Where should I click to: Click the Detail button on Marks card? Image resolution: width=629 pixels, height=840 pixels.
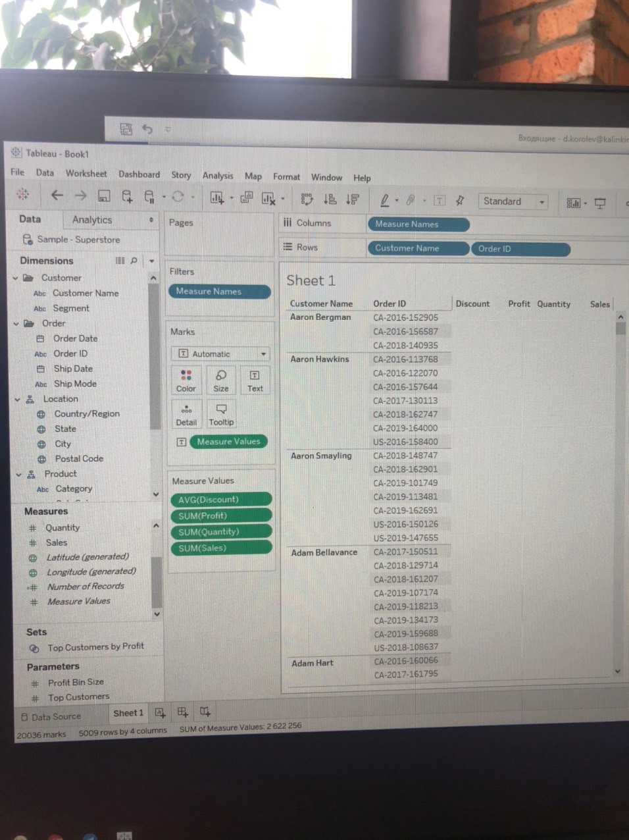click(186, 415)
